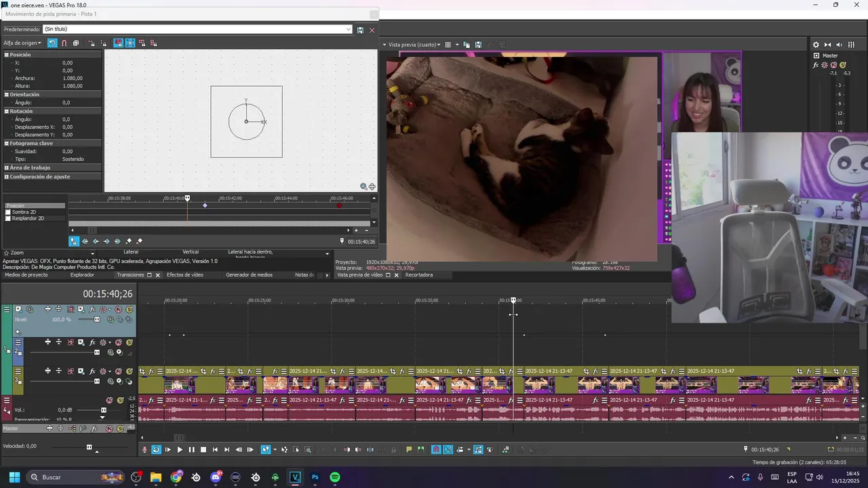Viewport: 868px width, 488px height.
Task: Copy snapshot to clipboard in video preview
Action: 467,45
